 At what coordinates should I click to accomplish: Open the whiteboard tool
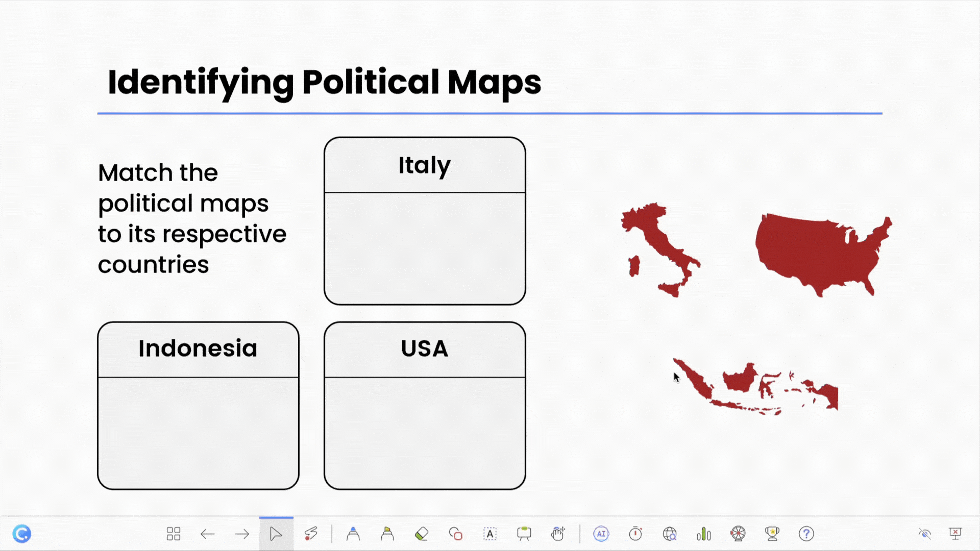524,534
